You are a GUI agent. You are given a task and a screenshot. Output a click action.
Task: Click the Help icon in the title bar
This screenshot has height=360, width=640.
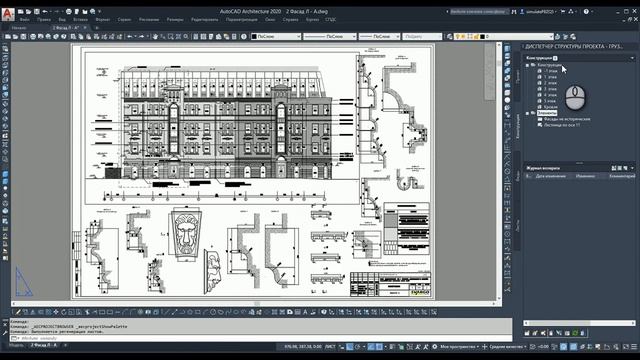tap(586, 11)
